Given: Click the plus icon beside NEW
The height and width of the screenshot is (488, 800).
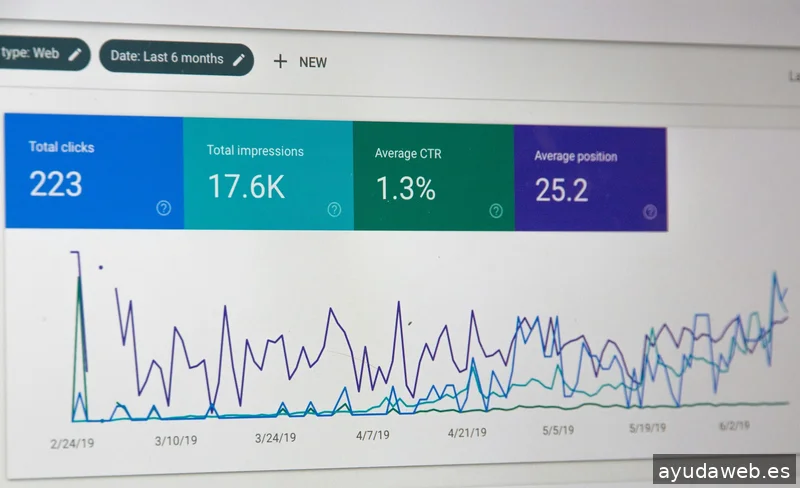Looking at the screenshot, I should tap(280, 62).
